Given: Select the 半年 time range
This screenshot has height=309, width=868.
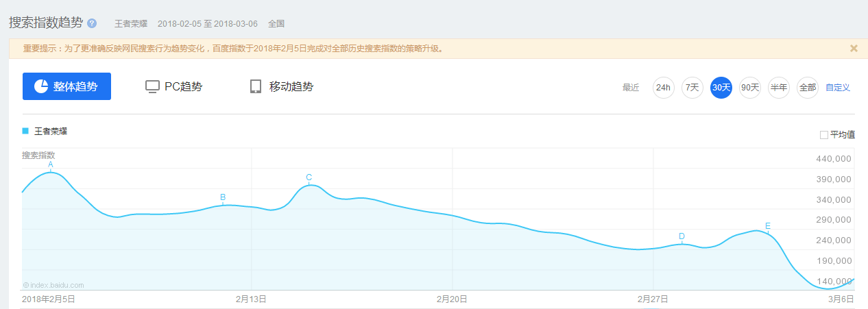Looking at the screenshot, I should 779,88.
